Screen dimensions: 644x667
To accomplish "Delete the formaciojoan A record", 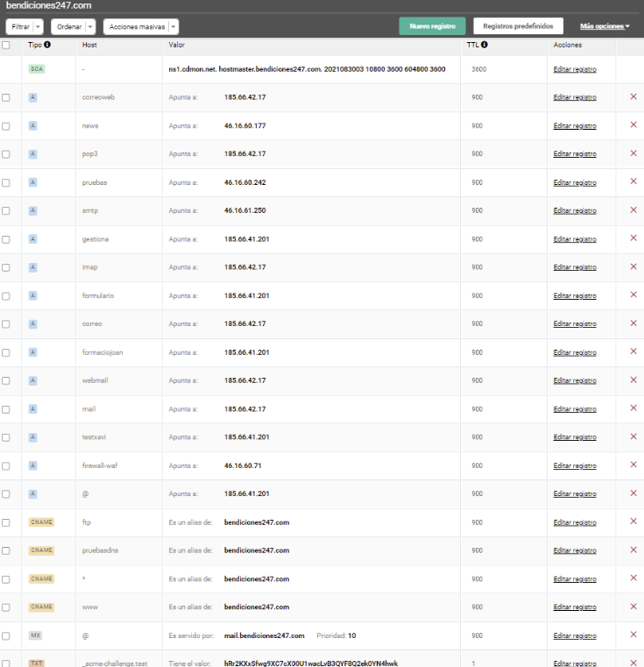I will point(633,351).
